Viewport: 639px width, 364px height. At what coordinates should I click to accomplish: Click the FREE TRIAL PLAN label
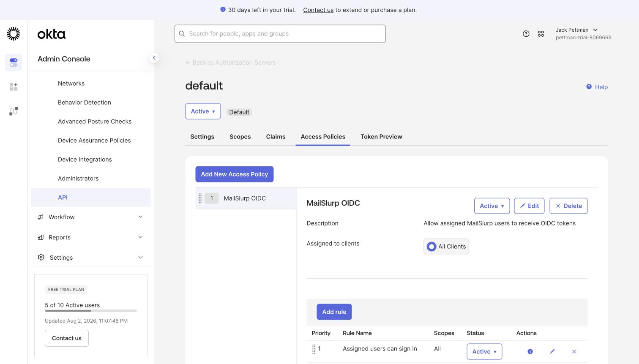[x=66, y=290]
